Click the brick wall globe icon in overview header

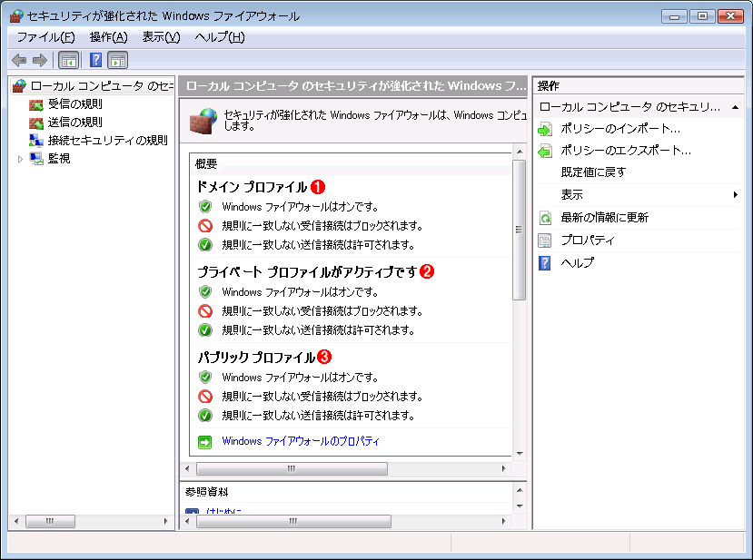tap(203, 121)
